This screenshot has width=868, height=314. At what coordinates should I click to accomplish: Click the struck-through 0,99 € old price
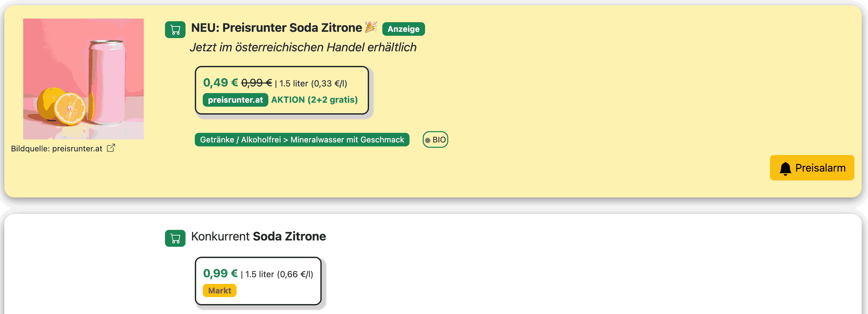pyautogui.click(x=257, y=82)
